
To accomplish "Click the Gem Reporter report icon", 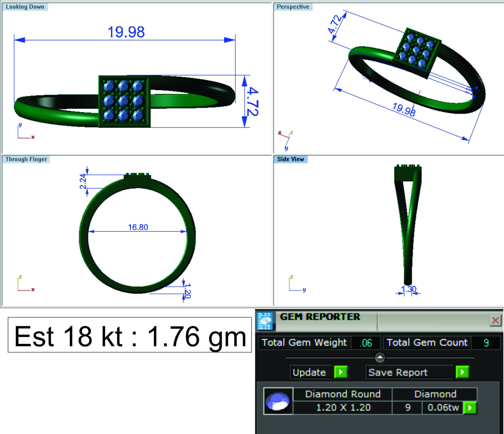I will (x=265, y=321).
